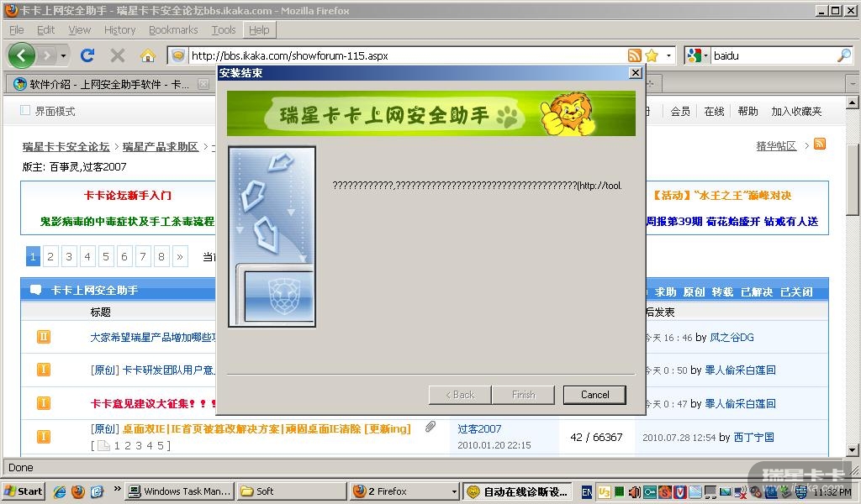Click the level II sticky icon on the first thread
The width and height of the screenshot is (861, 504).
[x=44, y=336]
